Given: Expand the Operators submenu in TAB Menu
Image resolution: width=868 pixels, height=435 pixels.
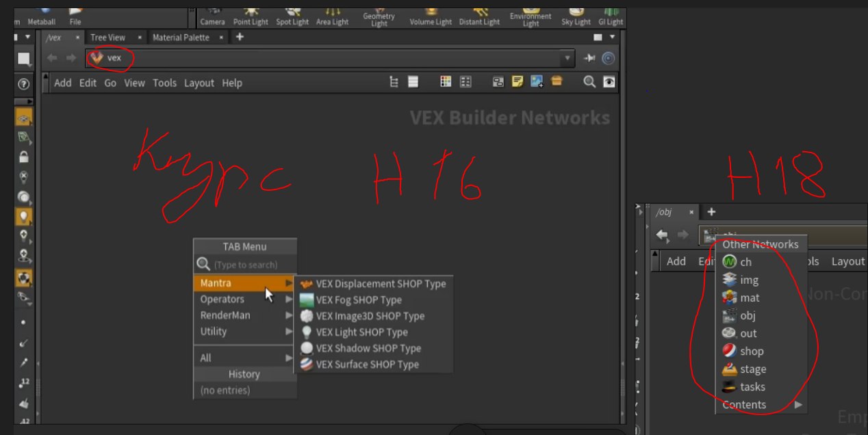Looking at the screenshot, I should 245,299.
